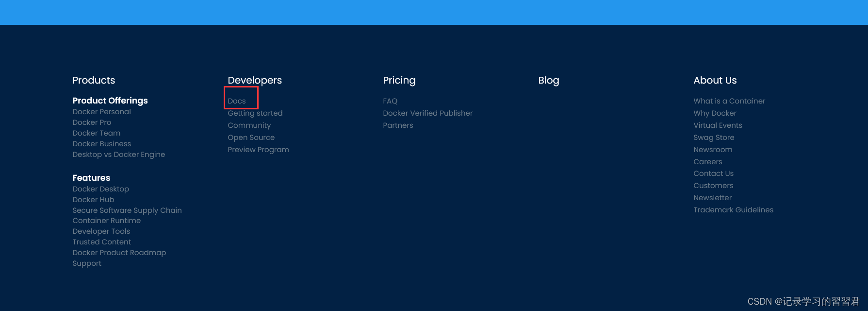Go to Docker Hub
Screen dimensions: 868x311
point(94,200)
